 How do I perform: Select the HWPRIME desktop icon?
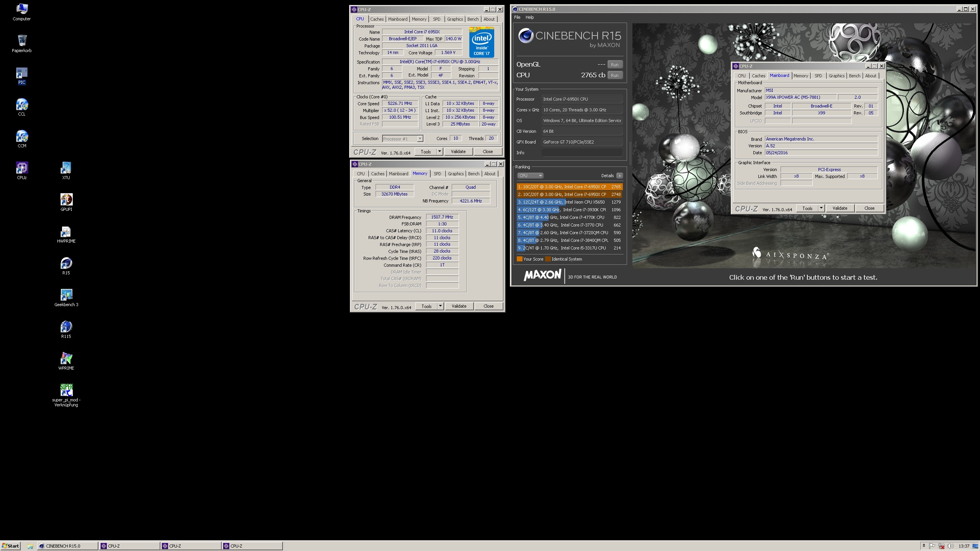[x=66, y=234]
